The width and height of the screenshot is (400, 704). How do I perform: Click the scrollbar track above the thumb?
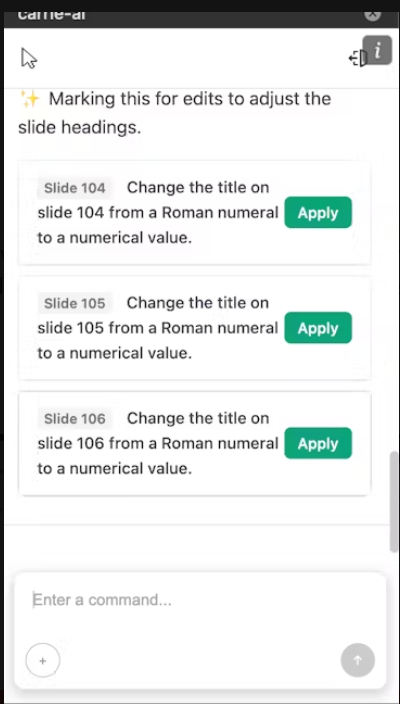pos(394,269)
